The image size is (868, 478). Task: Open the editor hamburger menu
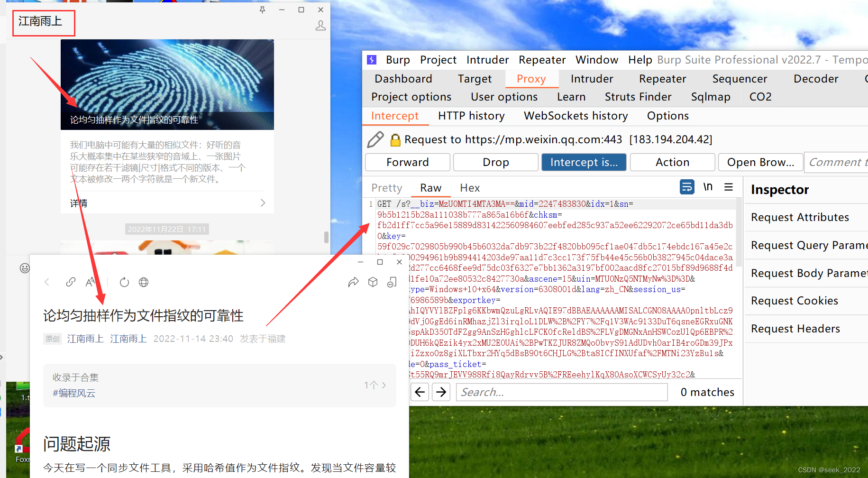pyautogui.click(x=729, y=187)
